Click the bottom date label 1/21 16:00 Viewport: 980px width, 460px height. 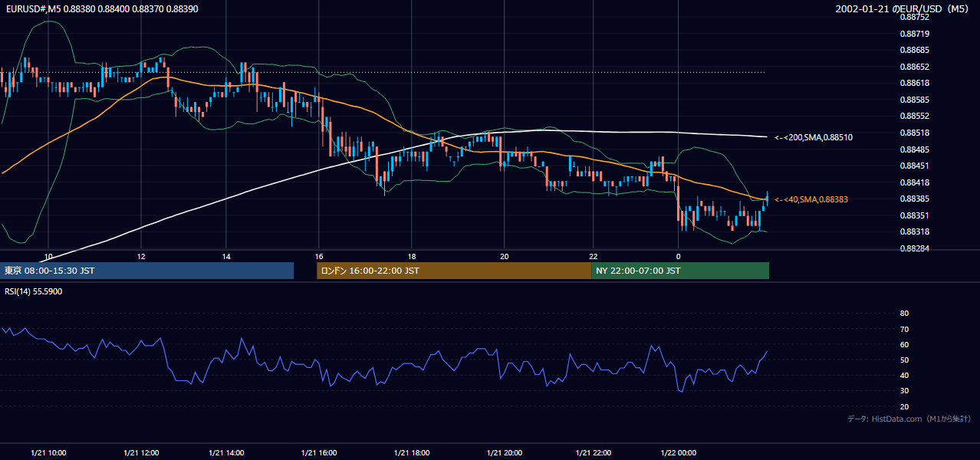coord(319,453)
